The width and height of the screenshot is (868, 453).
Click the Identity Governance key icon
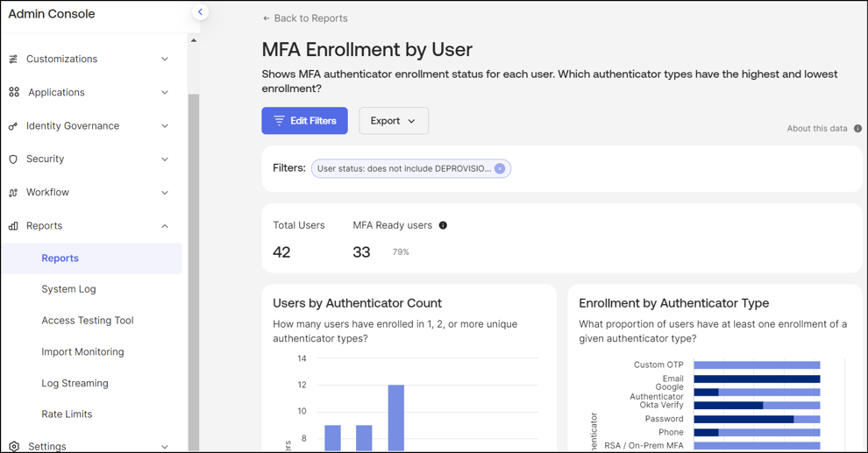click(13, 126)
